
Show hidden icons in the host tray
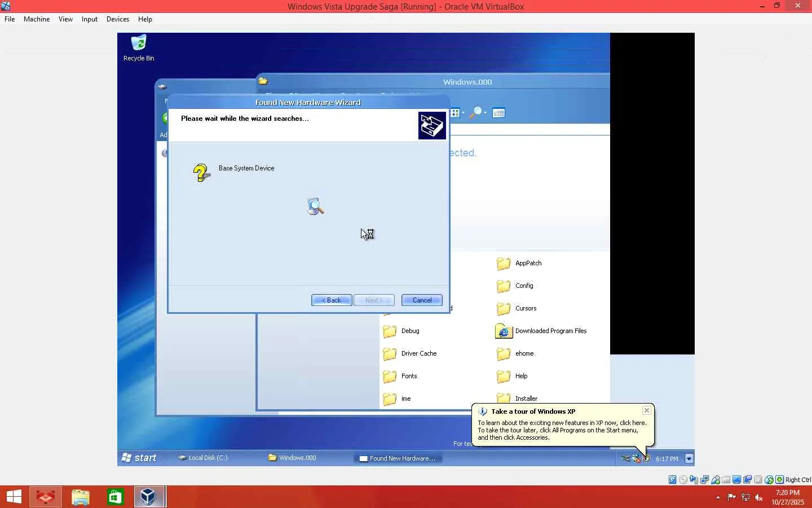tap(718, 497)
